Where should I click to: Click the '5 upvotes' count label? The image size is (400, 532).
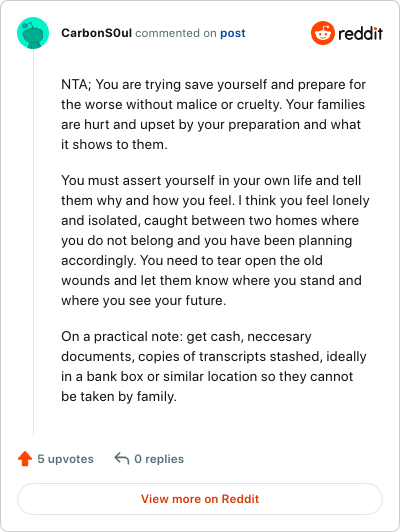(65, 459)
